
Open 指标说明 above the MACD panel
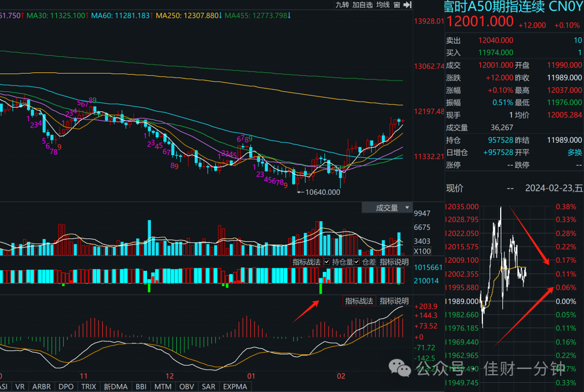(x=394, y=301)
